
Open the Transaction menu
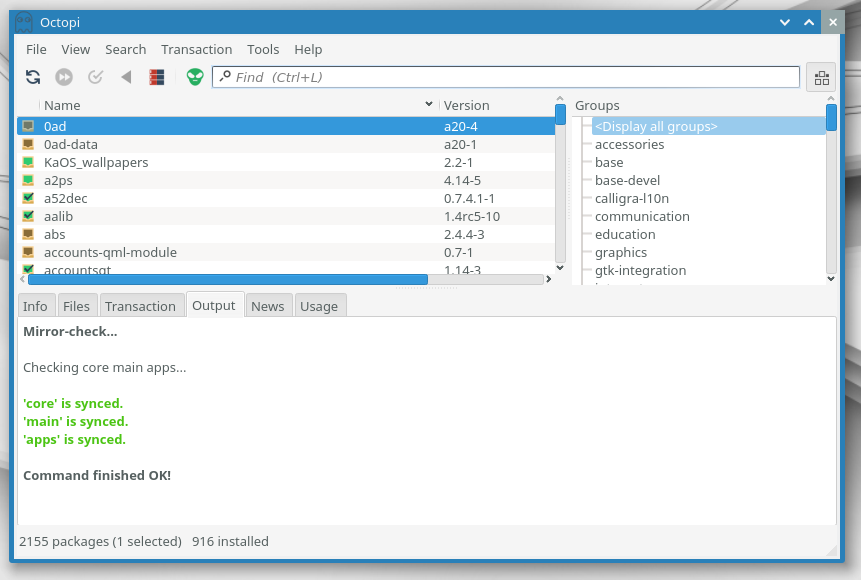point(197,49)
